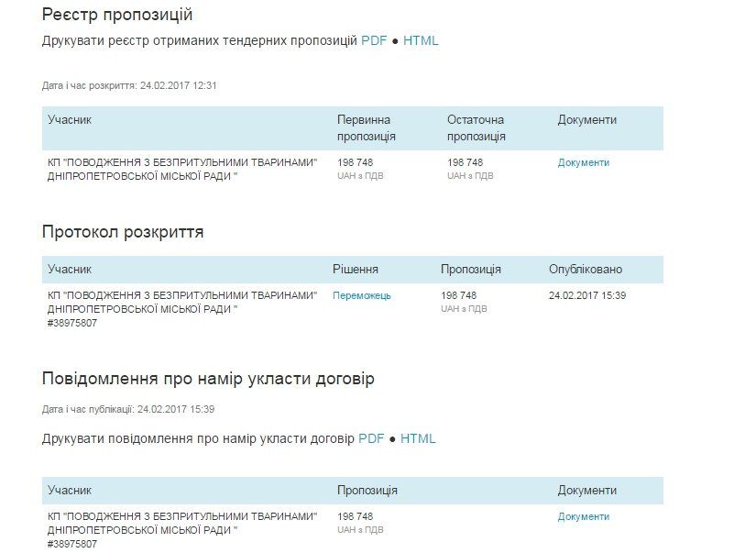Viewport: 756px width, 553px height.
Task: Click the #38975807 bid identifier in Протокол розкриття
Action: 65,323
